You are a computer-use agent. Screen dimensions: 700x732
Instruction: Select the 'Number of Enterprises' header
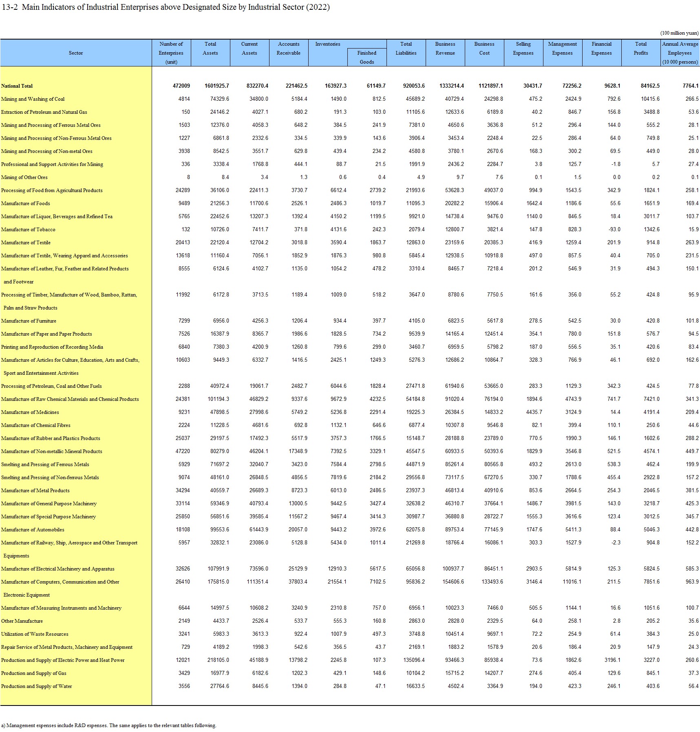coord(171,53)
